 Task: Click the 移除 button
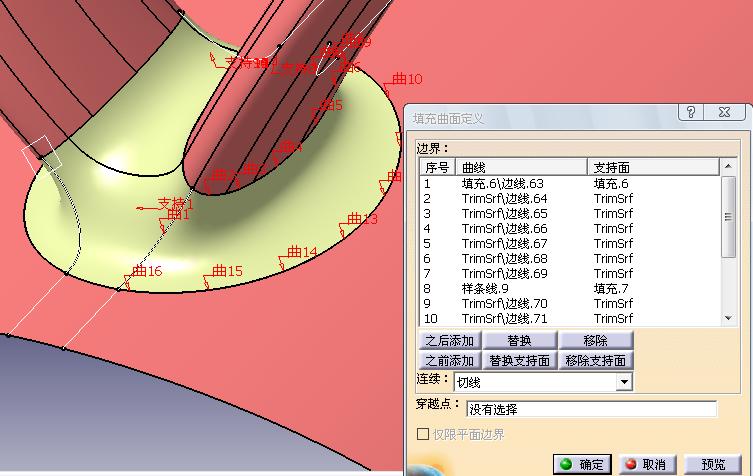[595, 341]
